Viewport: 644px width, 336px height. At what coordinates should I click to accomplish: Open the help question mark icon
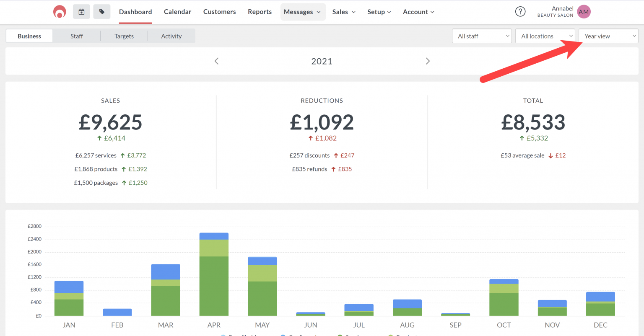coord(520,11)
